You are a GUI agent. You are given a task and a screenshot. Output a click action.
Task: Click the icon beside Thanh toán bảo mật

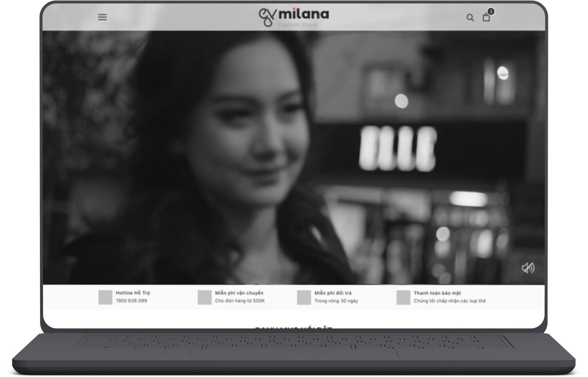pos(403,297)
